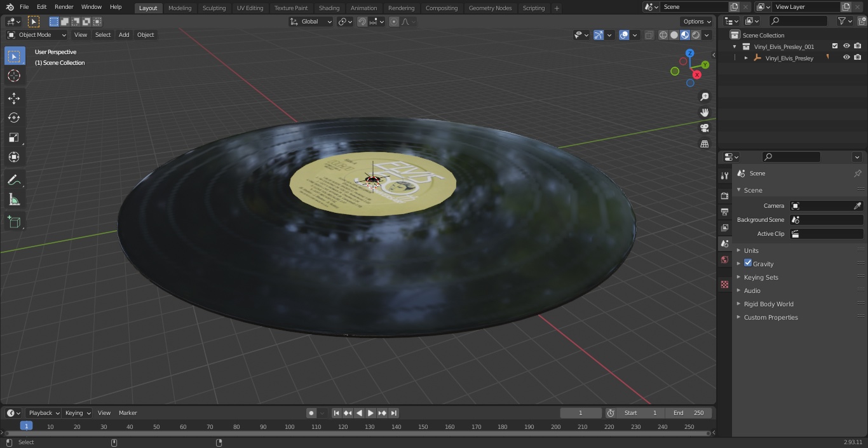The height and width of the screenshot is (448, 868).
Task: Play the animation forward
Action: click(370, 413)
